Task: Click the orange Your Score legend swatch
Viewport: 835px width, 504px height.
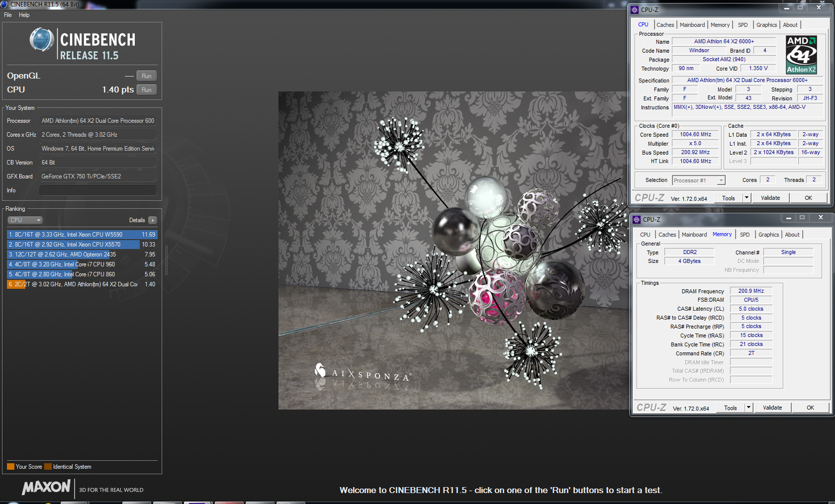Action: pyautogui.click(x=10, y=467)
